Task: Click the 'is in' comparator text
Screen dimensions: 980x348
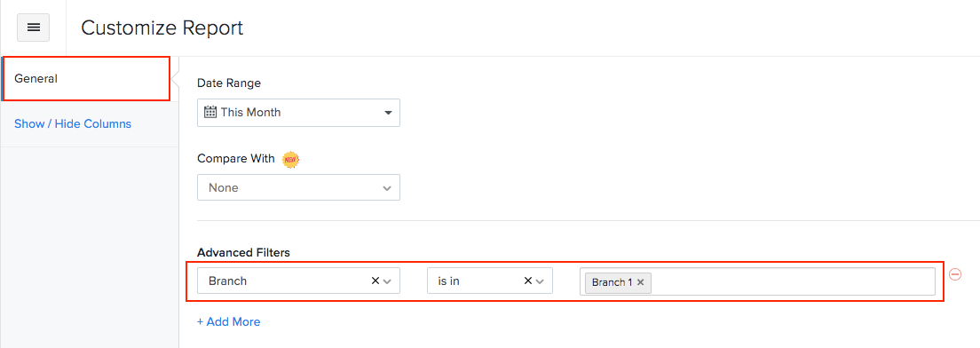Action: coord(449,281)
